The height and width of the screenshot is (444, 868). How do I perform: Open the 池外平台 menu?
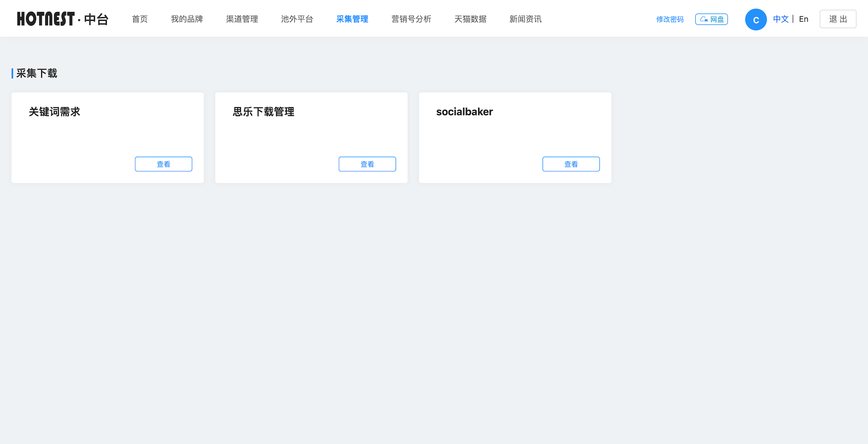[297, 19]
